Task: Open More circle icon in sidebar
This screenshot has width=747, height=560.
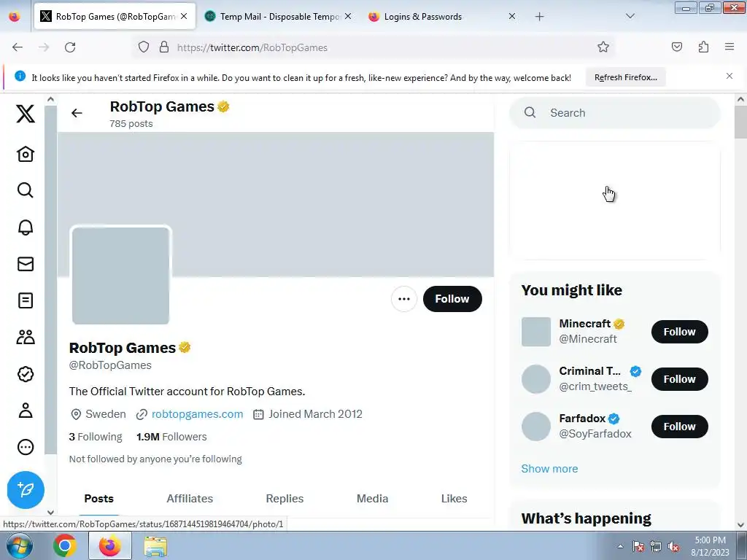Action: pyautogui.click(x=26, y=447)
